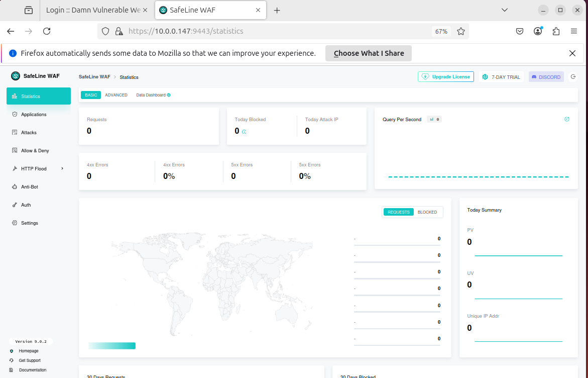Switch the map view to BLOCKED

pyautogui.click(x=427, y=212)
